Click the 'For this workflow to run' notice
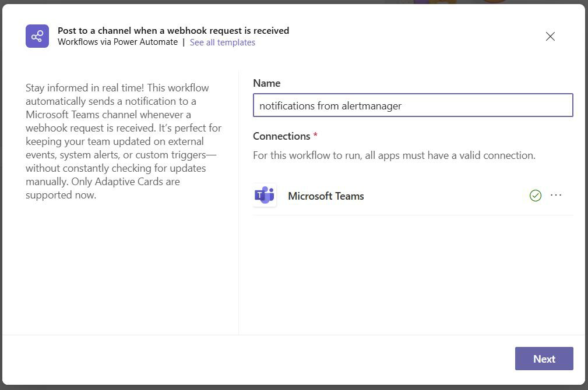This screenshot has width=588, height=390. [394, 155]
